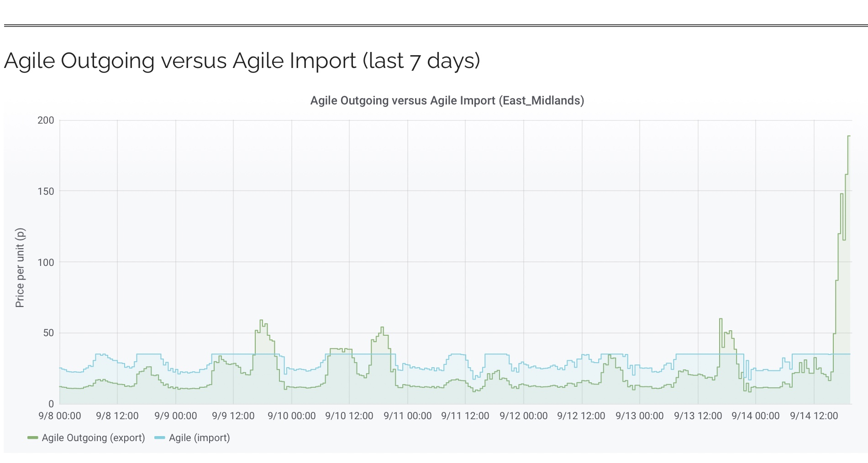868x463 pixels.
Task: Click the x-axis label 9/9 12:00
Action: click(233, 416)
